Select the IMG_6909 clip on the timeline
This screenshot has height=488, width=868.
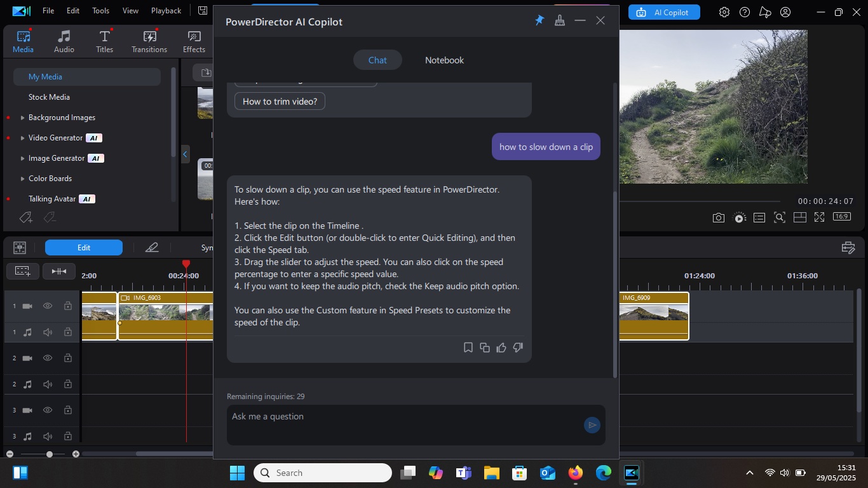click(x=654, y=316)
